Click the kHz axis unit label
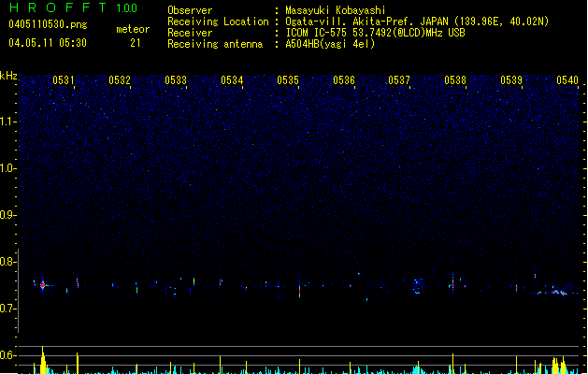Screen dimensions: 588x374 (8, 76)
